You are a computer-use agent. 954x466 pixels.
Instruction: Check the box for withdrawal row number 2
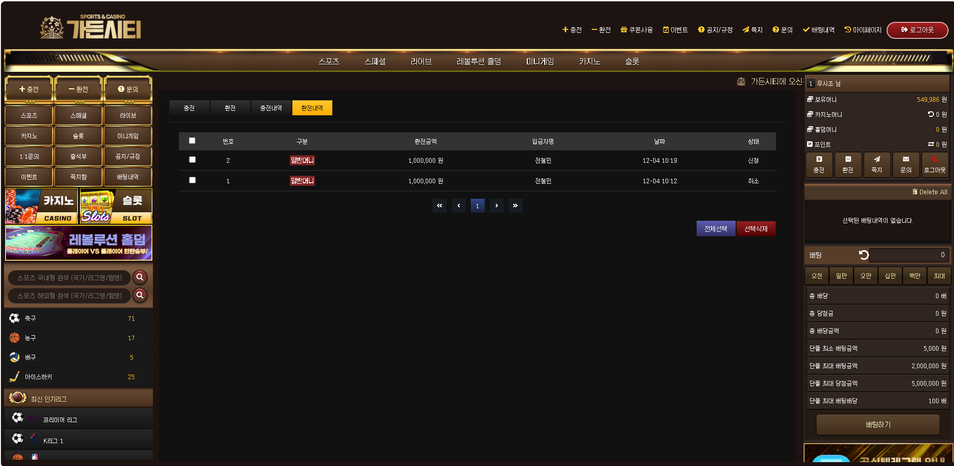[192, 160]
